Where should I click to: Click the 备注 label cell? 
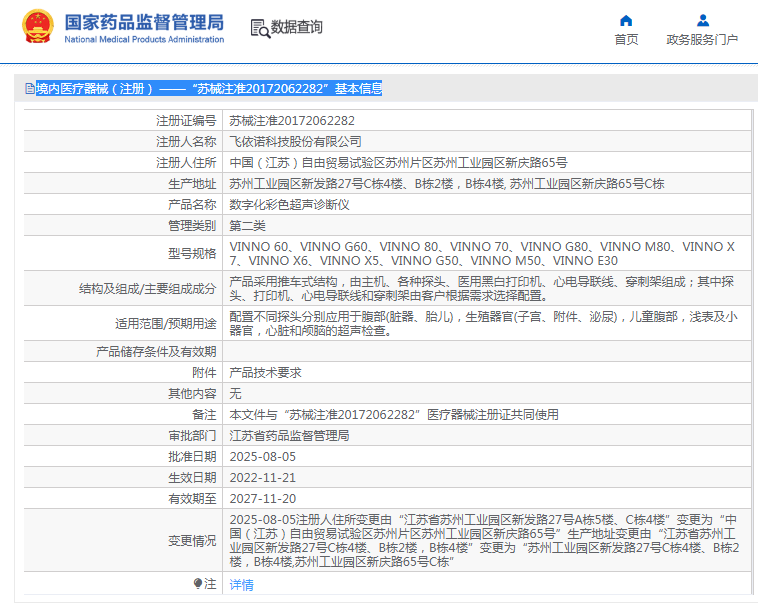[123, 415]
